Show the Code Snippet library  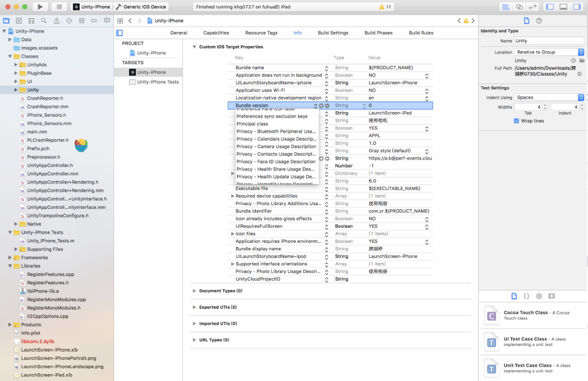click(526, 296)
